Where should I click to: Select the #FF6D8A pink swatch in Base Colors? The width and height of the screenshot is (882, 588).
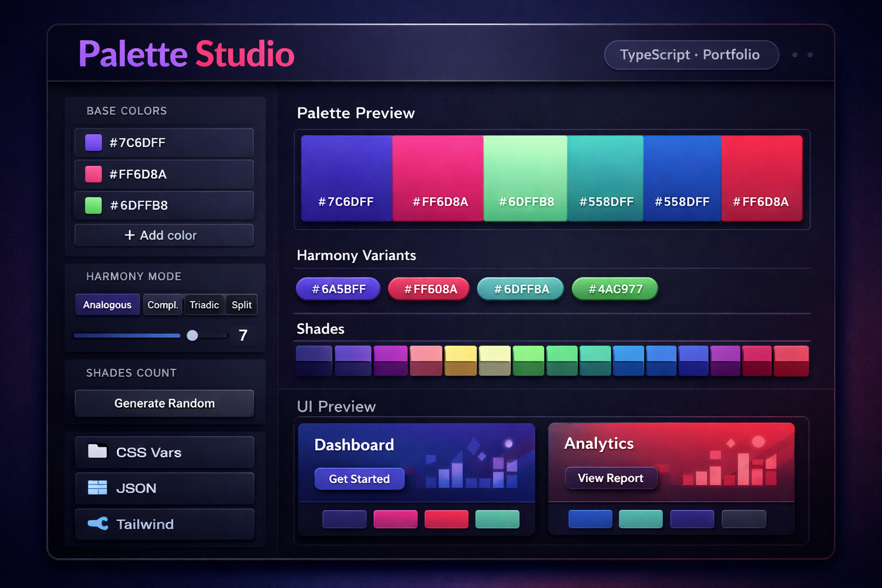pyautogui.click(x=93, y=174)
